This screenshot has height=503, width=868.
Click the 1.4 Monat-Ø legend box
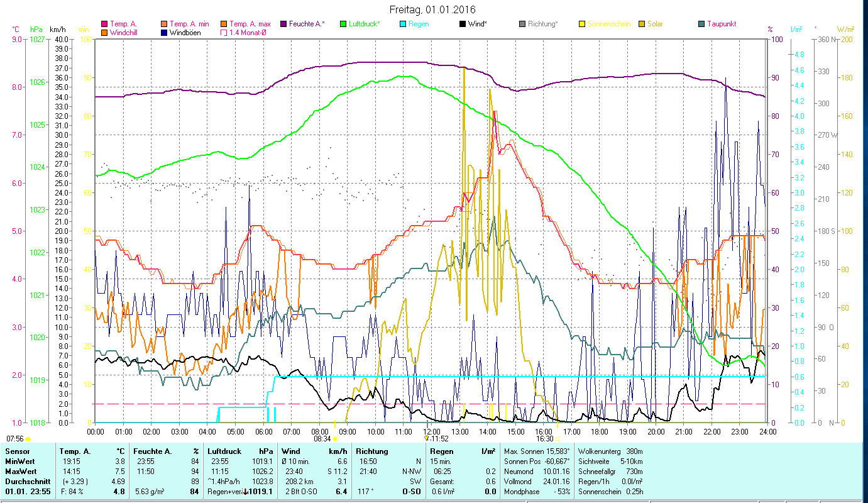[222, 32]
